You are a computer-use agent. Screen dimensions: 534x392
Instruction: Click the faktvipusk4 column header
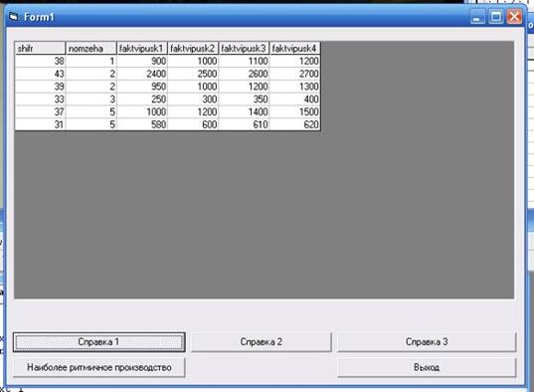tap(295, 49)
